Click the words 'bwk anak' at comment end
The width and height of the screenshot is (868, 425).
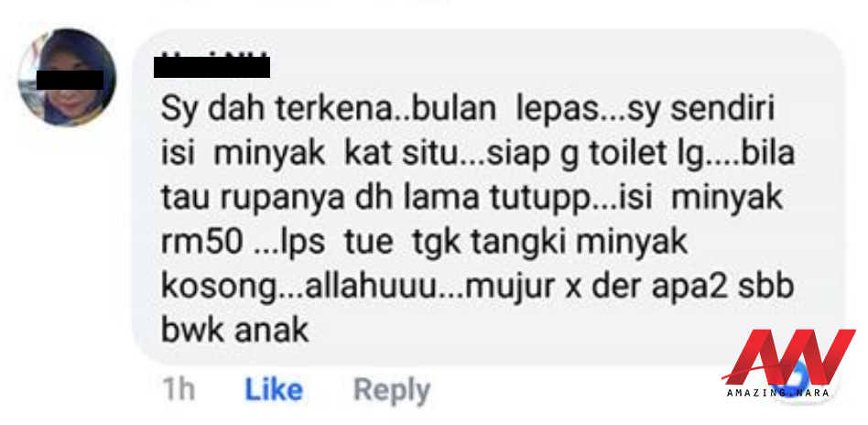(x=234, y=331)
